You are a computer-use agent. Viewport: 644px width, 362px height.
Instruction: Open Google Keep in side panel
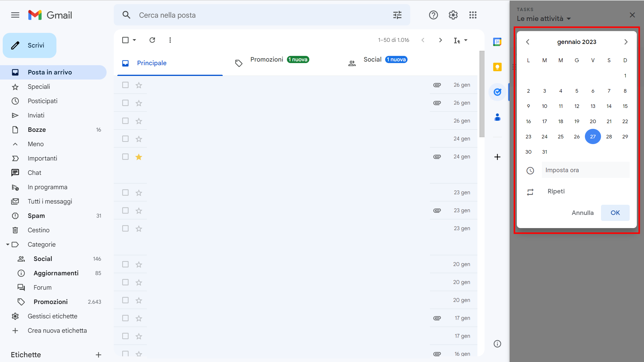[497, 67]
